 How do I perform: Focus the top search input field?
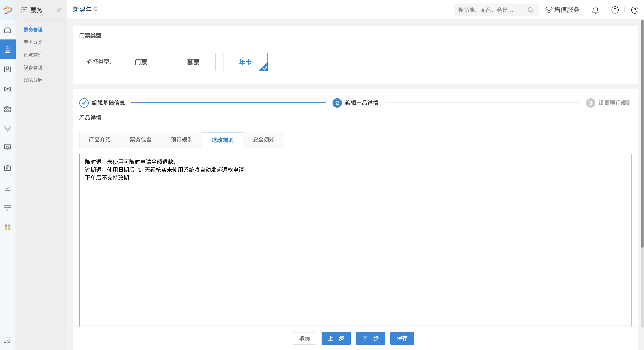point(496,10)
